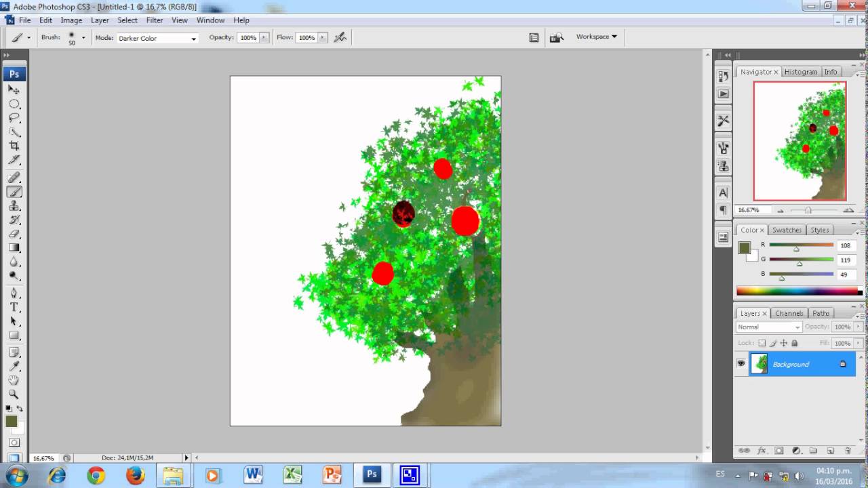
Task: Select the Lasso tool
Action: pos(14,118)
